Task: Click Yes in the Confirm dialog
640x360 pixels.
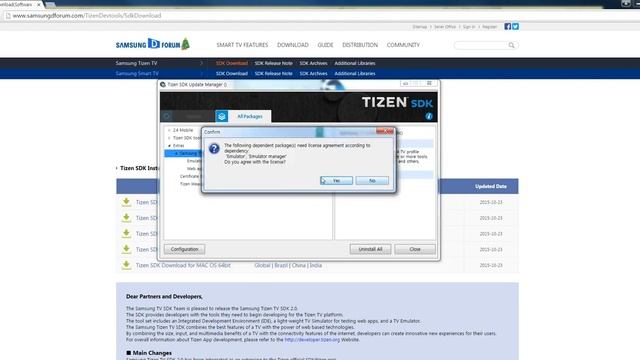Action: 336,180
